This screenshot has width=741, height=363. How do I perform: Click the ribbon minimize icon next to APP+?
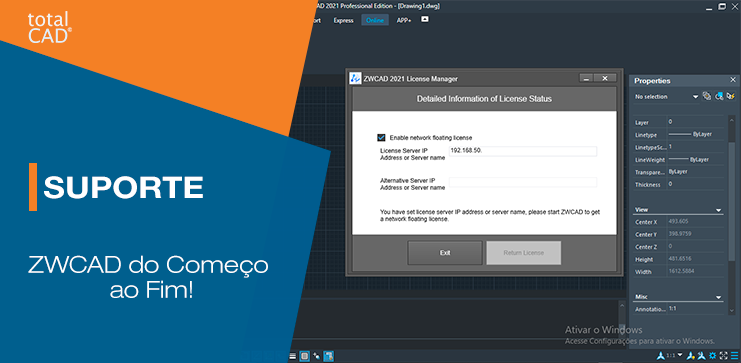pyautogui.click(x=425, y=19)
